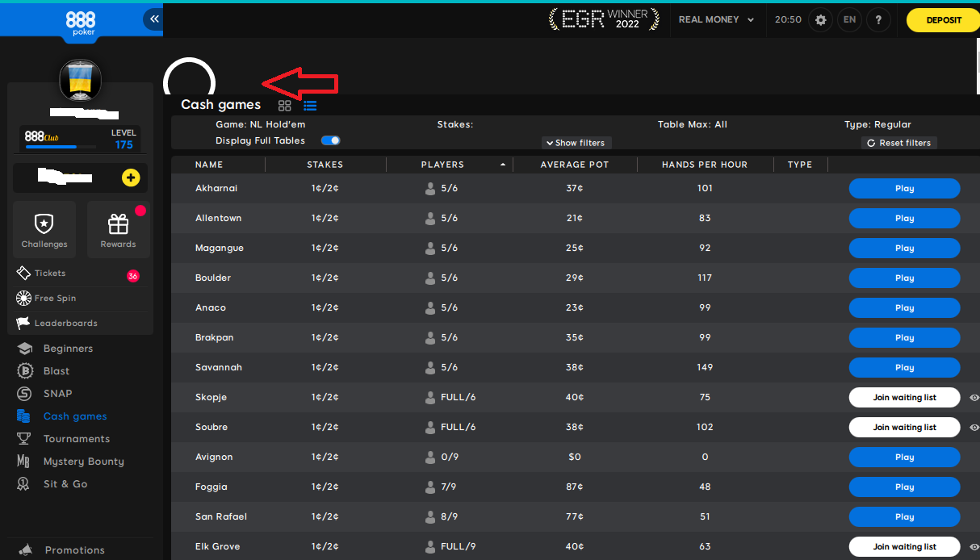Sort table by AVERAGE POT column
Viewport: 980px width, 560px height.
tap(575, 165)
